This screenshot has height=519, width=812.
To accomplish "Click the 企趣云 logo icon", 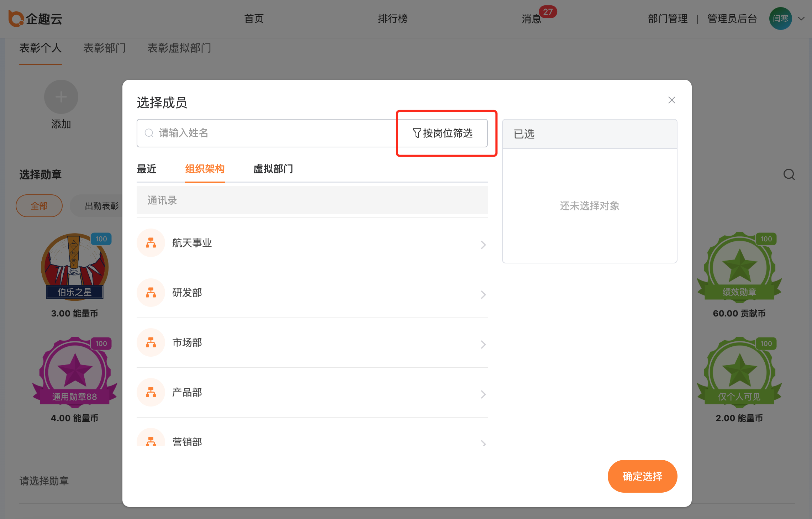I will [x=16, y=19].
